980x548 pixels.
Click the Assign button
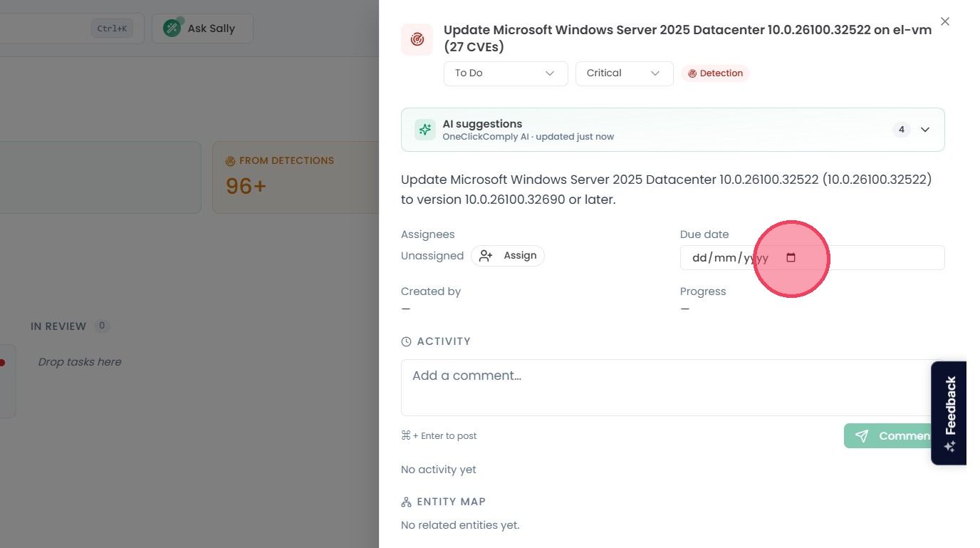508,256
